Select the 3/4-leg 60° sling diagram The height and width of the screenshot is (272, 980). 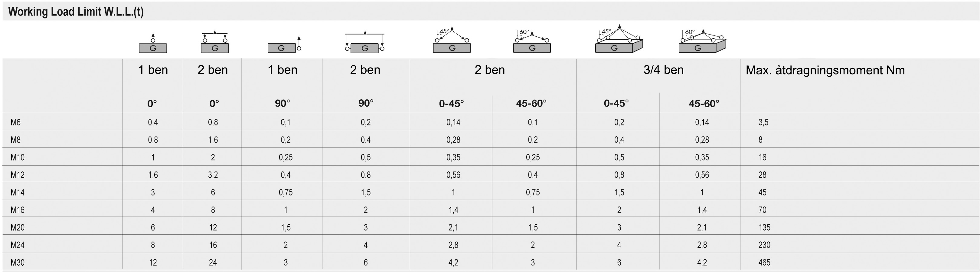coord(702,40)
